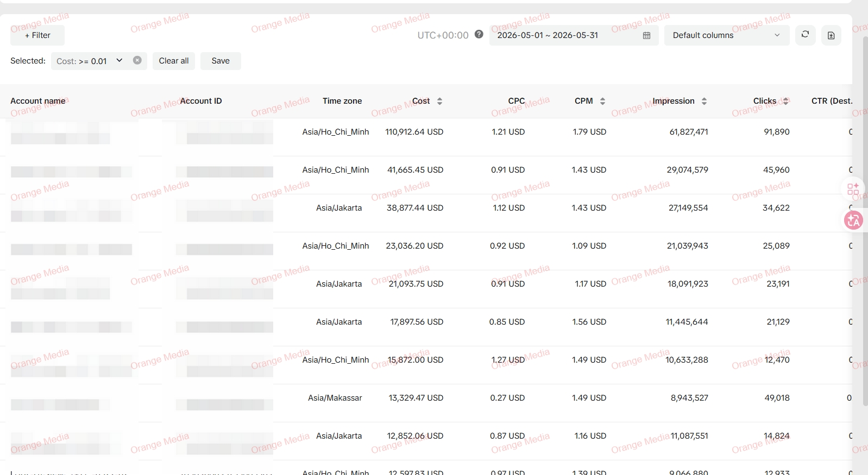The height and width of the screenshot is (475, 868).
Task: Click the 0.85 USD CPC cell
Action: click(507, 322)
